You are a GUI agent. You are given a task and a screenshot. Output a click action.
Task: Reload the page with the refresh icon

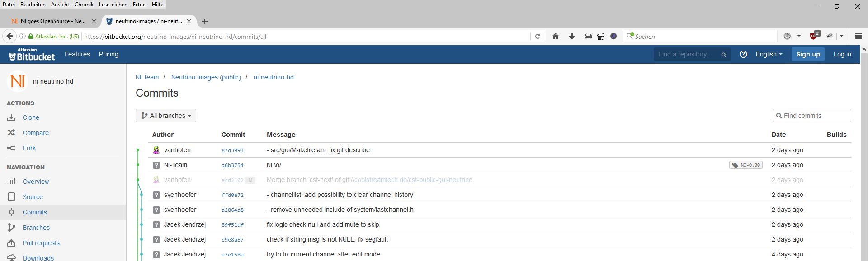pyautogui.click(x=538, y=37)
